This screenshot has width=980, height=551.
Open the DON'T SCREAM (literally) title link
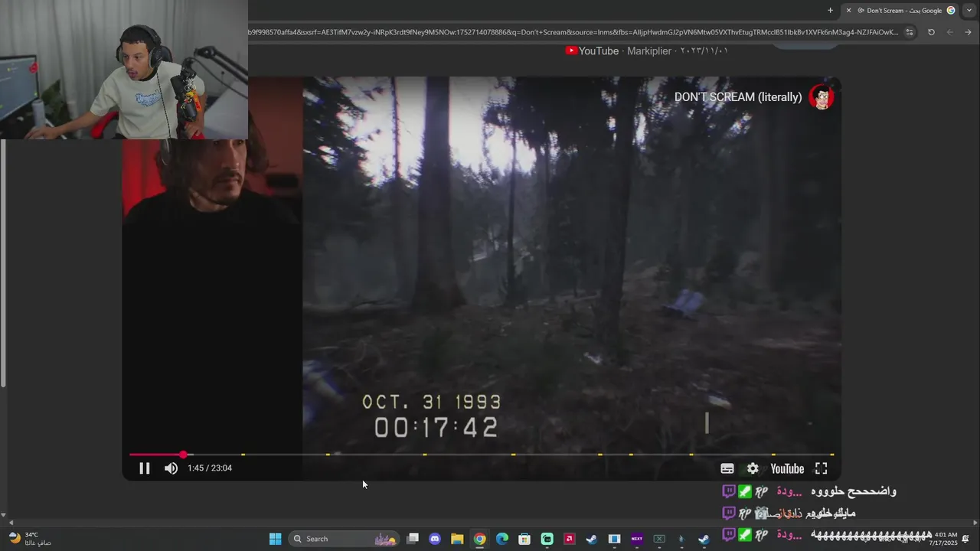click(738, 97)
